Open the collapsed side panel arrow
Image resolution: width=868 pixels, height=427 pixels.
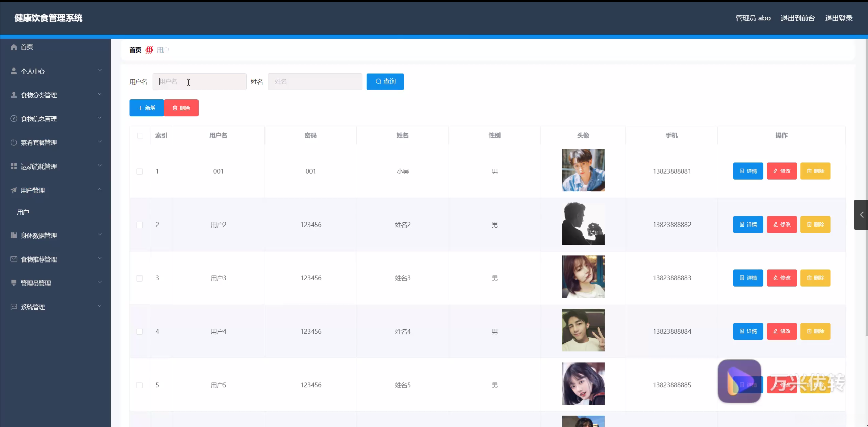click(861, 215)
